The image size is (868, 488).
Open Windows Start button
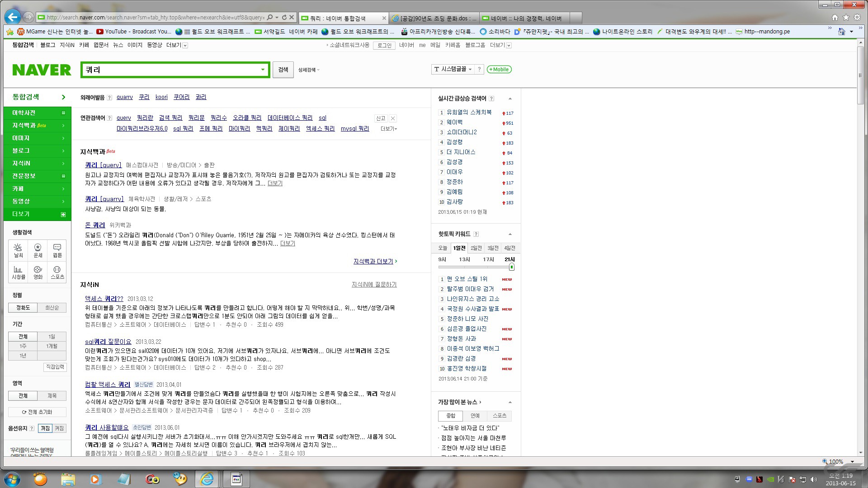tap(12, 479)
